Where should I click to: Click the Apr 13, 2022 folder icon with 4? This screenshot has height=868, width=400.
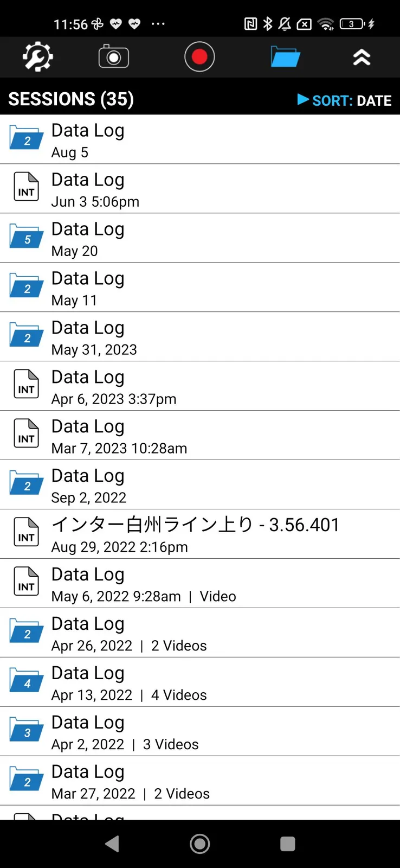tap(26, 681)
